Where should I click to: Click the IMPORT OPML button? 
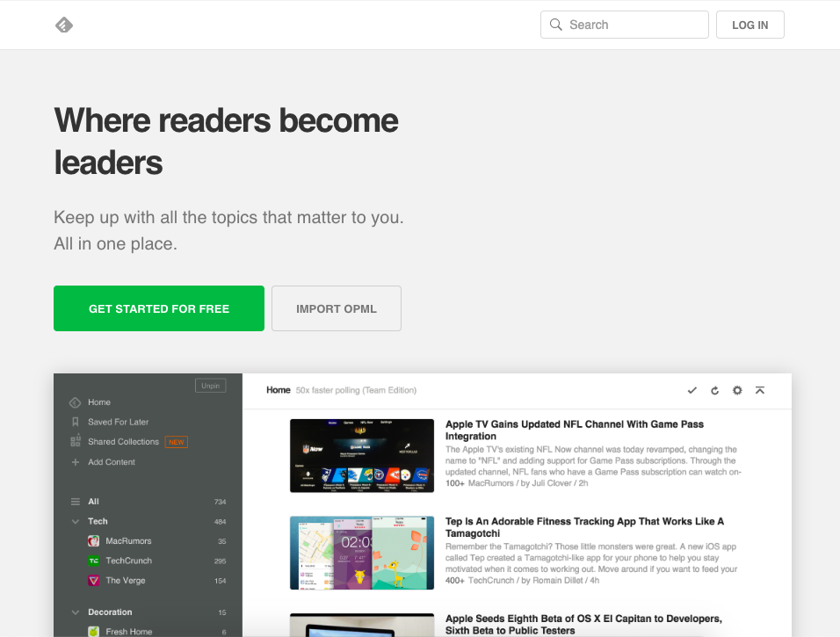click(x=337, y=308)
